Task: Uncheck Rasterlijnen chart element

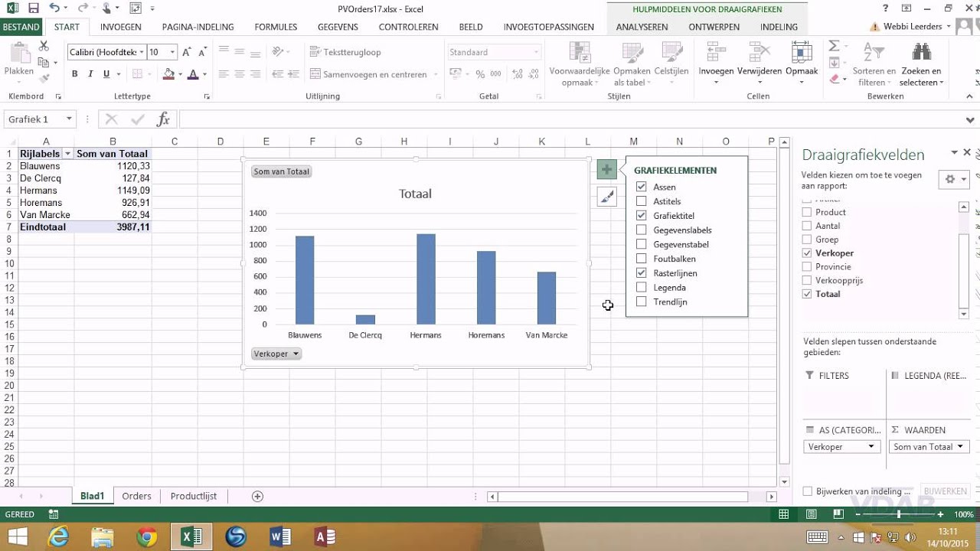Action: pos(642,273)
